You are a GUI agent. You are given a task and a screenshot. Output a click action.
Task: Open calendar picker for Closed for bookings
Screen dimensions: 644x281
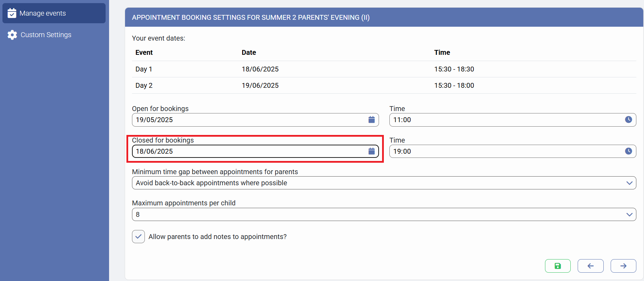[x=371, y=151]
